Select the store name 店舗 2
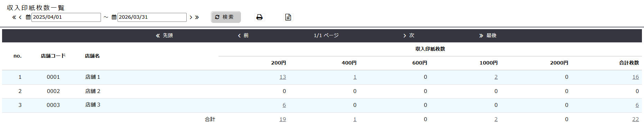Image resolution: width=644 pixels, height=136 pixels. [x=93, y=91]
